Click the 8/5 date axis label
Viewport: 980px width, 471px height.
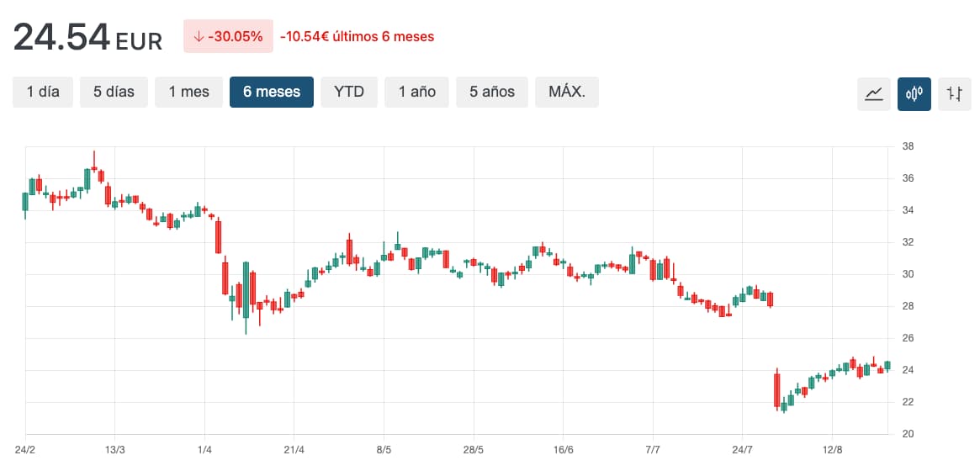point(384,450)
